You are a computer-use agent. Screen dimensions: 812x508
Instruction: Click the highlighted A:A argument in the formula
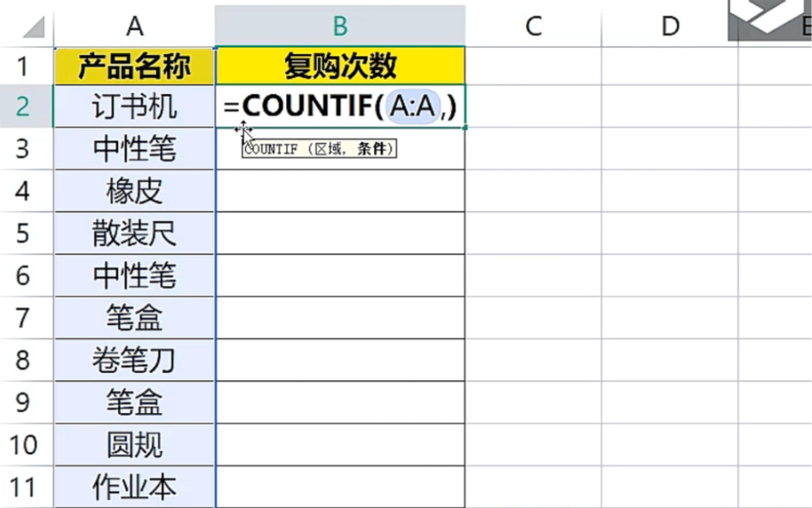coord(413,106)
